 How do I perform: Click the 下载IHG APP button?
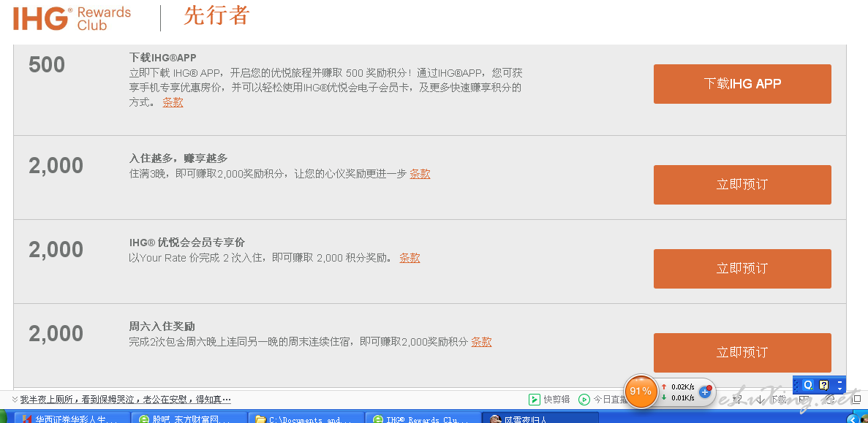coord(742,84)
